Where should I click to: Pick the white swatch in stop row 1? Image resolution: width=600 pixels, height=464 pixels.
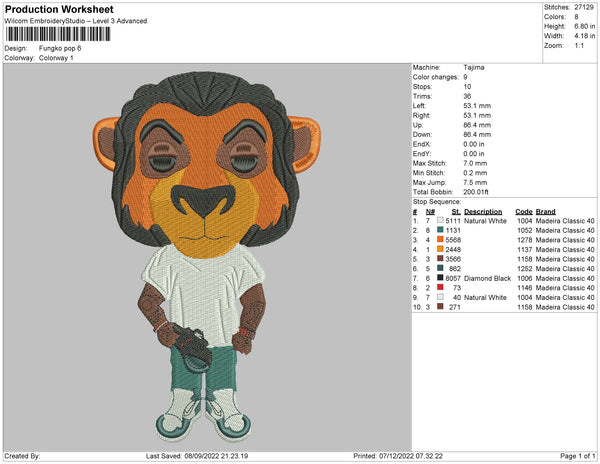click(x=440, y=220)
